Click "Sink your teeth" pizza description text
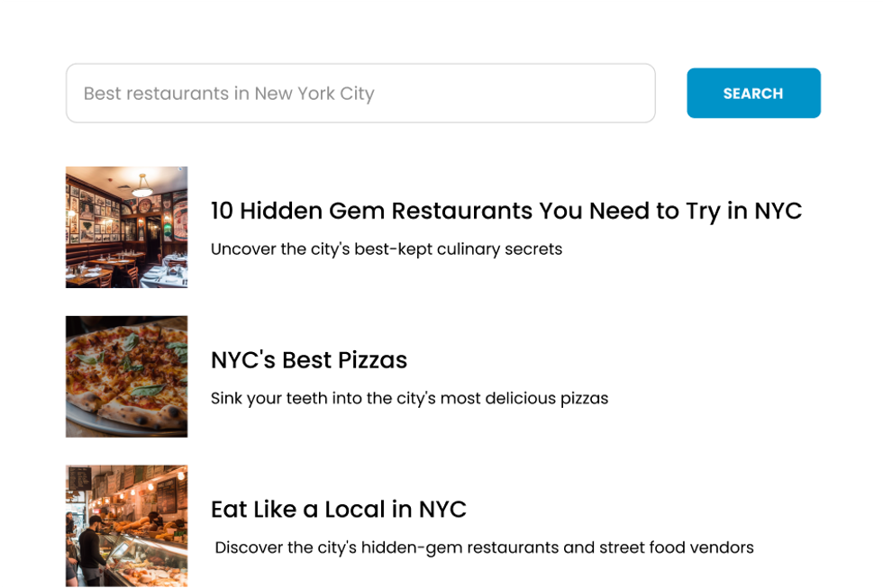Viewport: 883px width, 588px height. tap(409, 398)
